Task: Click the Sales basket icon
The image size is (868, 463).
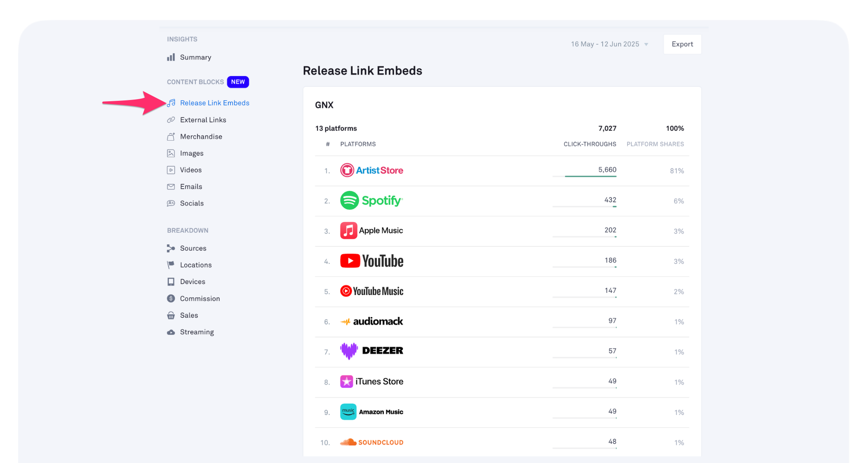Action: pos(171,315)
